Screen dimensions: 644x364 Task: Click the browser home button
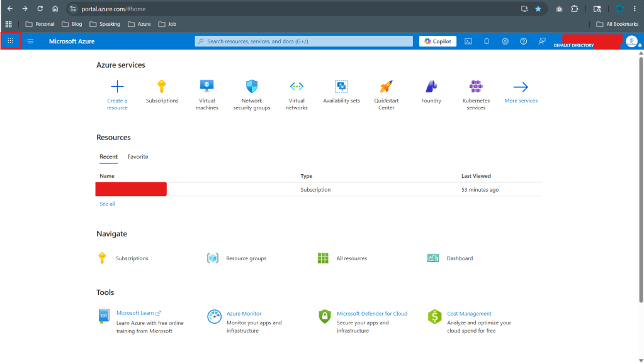(55, 9)
